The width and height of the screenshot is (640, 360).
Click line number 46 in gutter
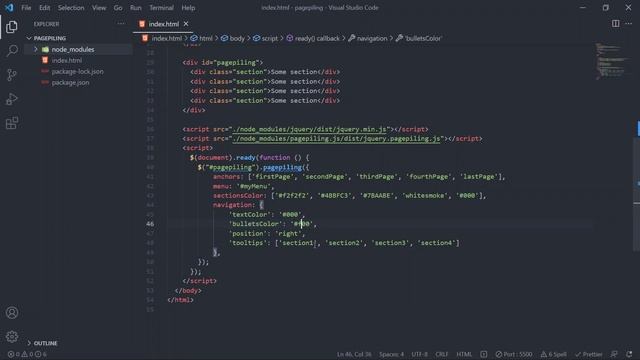[150, 224]
